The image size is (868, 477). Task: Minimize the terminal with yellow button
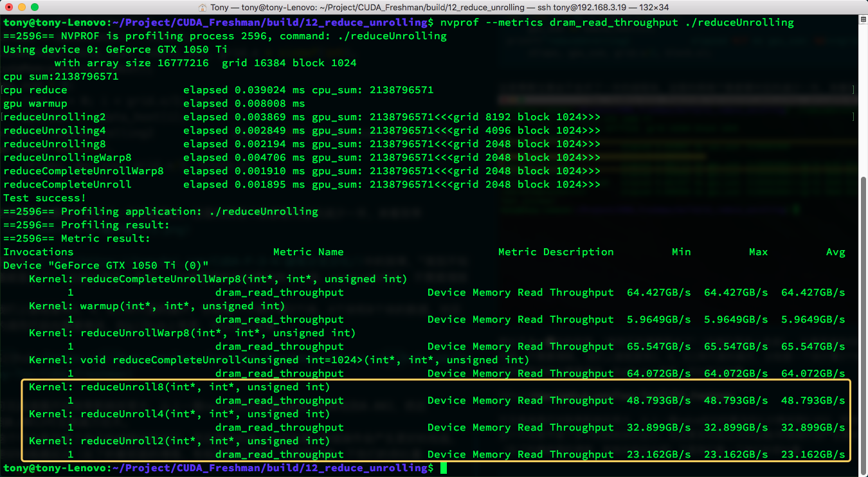21,7
